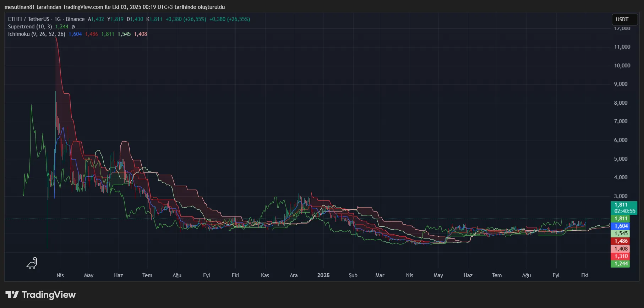Click the 10,000 level on price scale
This screenshot has width=644, height=308.
click(x=622, y=66)
